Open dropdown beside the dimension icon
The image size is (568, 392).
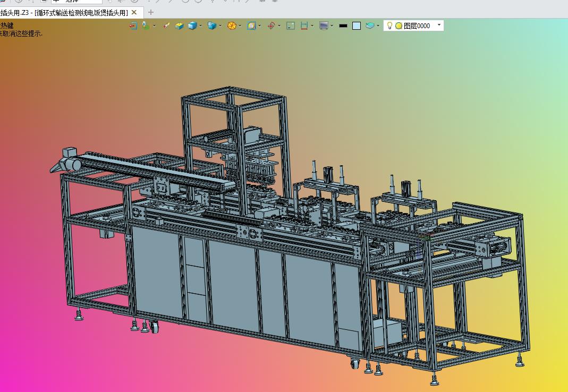[312, 25]
